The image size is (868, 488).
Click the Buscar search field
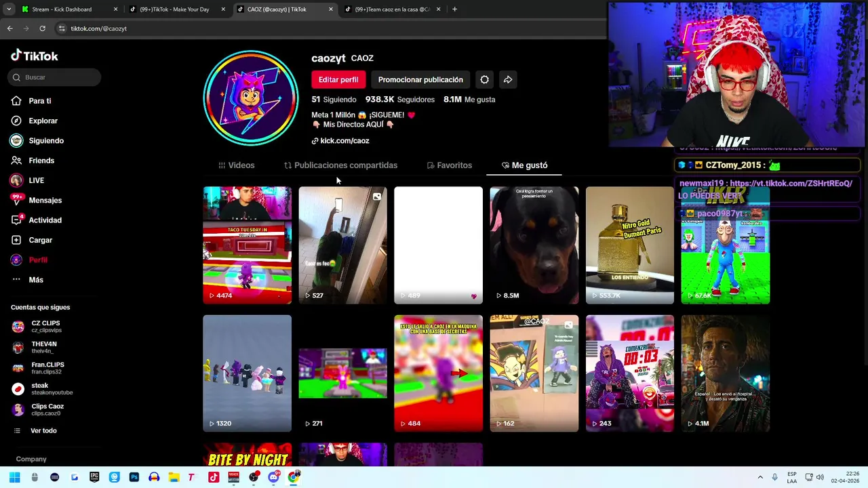click(x=56, y=77)
